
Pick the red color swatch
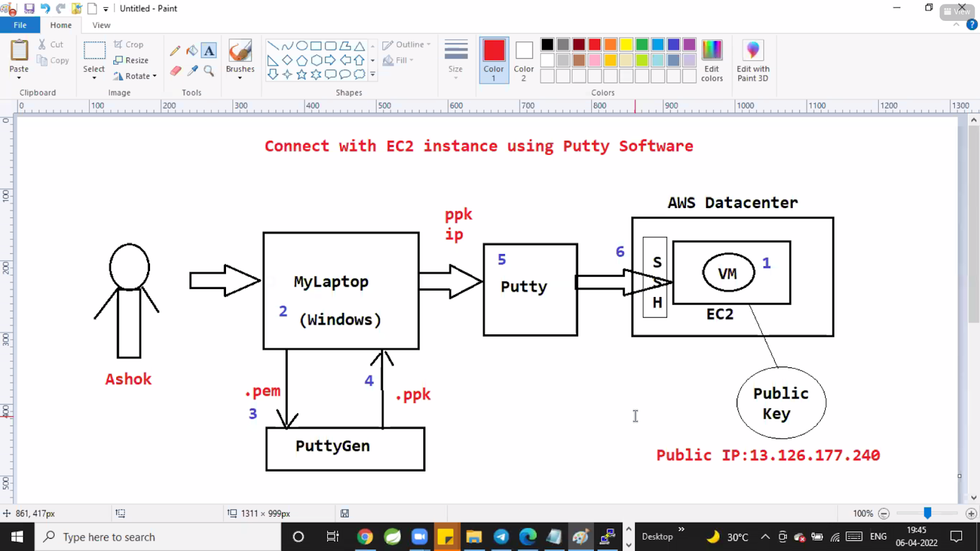(595, 45)
